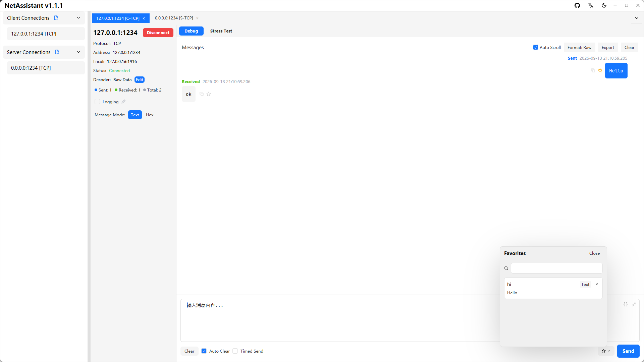This screenshot has height=362, width=644.
Task: Click the blue Send button
Action: click(x=628, y=351)
